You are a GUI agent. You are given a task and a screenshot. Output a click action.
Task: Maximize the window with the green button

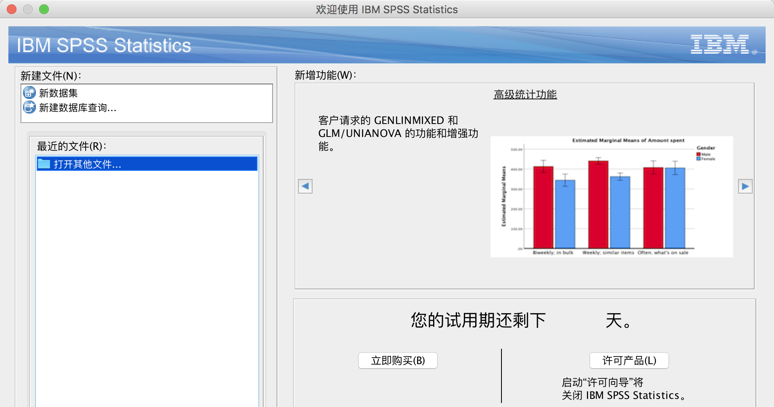pos(44,9)
